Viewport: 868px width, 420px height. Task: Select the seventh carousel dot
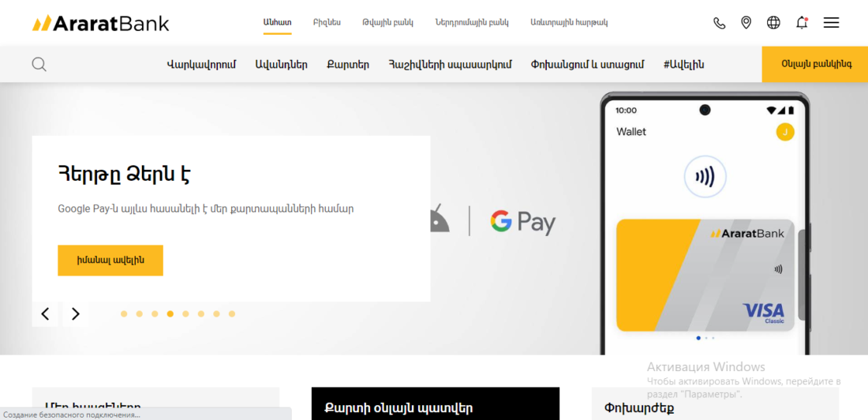tap(216, 314)
